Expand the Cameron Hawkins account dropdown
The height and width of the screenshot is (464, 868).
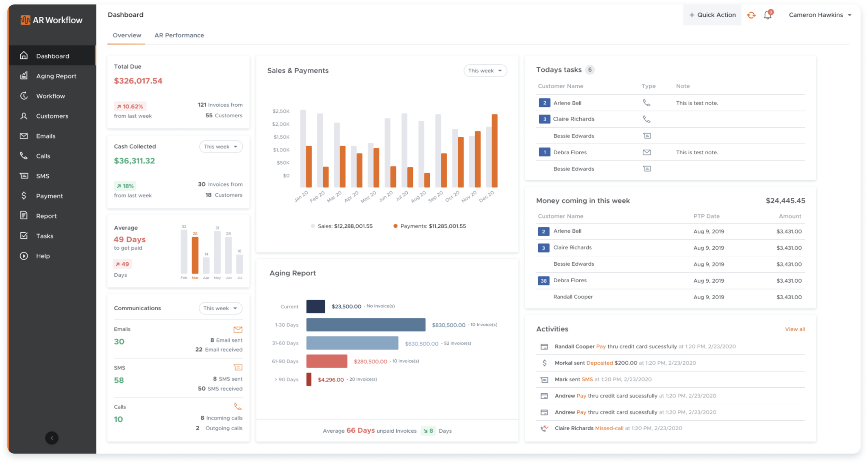pos(820,14)
